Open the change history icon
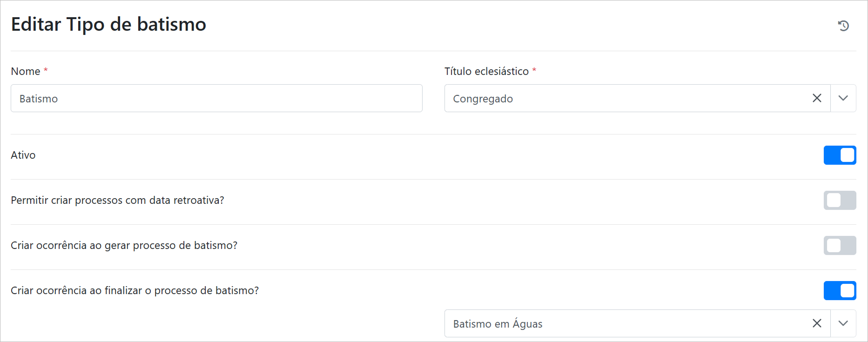 [843, 26]
